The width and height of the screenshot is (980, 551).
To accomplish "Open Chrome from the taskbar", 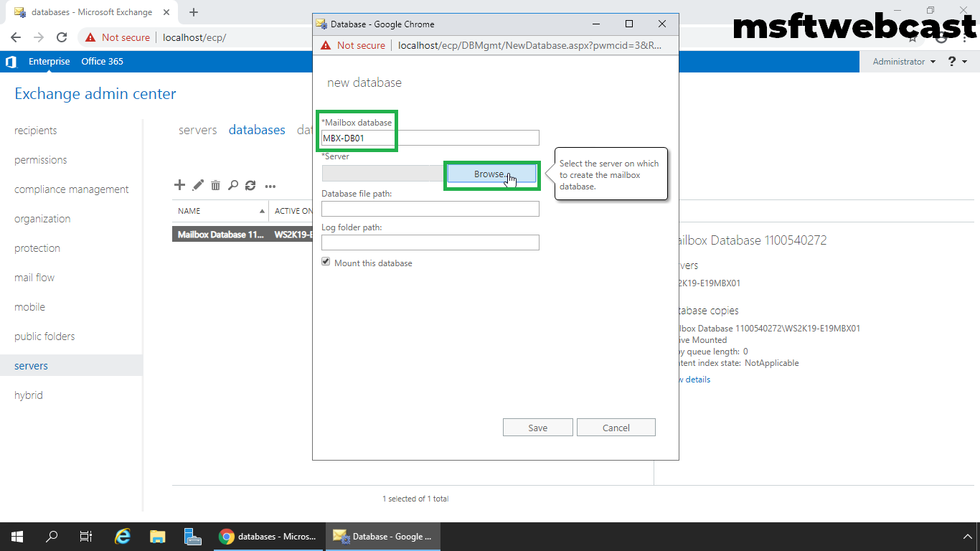I will 228,536.
